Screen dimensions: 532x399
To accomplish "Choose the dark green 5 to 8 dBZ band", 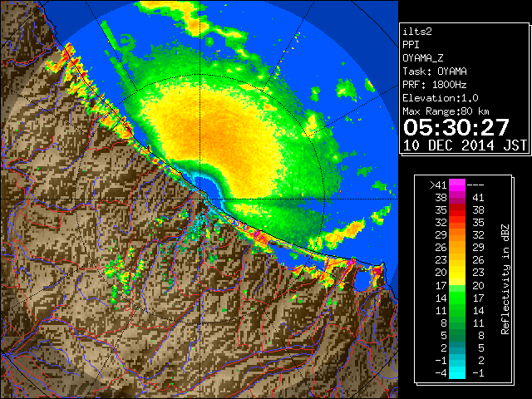I will (457, 335).
